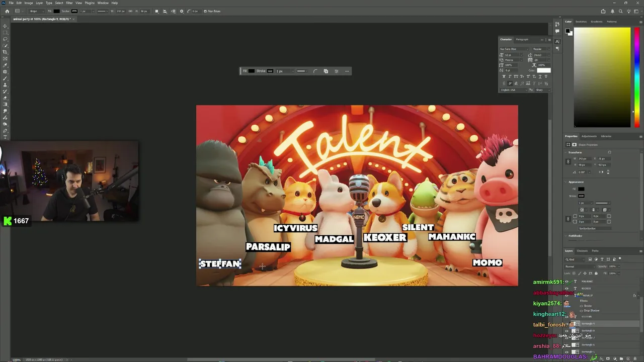Viewport: 644px width, 362px height.
Task: Open Paragraph panel icon in side dock
Action: pyautogui.click(x=557, y=48)
